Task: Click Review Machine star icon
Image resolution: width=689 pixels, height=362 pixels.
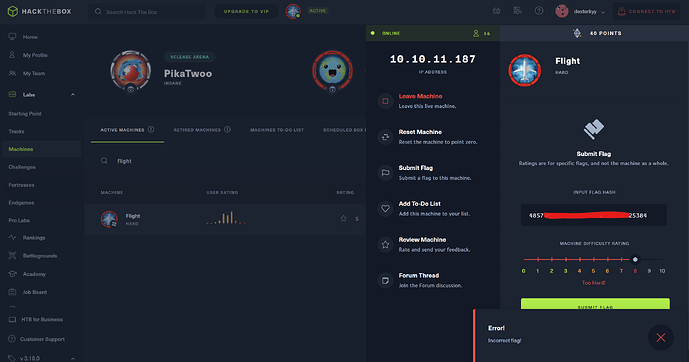Action: (x=385, y=245)
